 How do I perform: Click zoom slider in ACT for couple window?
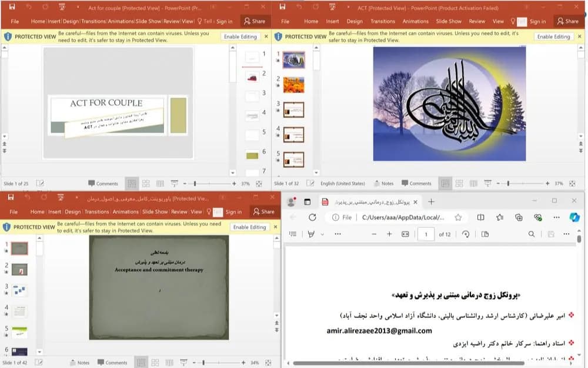pyautogui.click(x=195, y=184)
